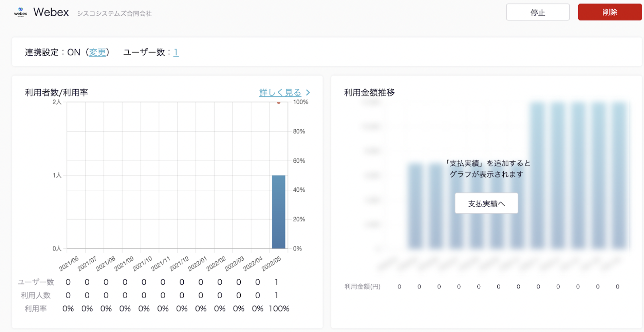The image size is (644, 332).
Task: Click the chevron arrow beside 詳しく見る
Action: (308, 92)
